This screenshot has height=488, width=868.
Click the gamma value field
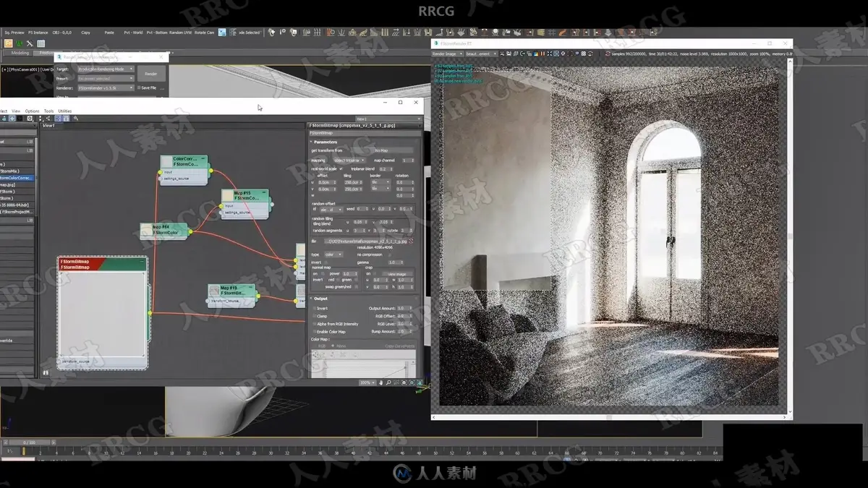tap(393, 262)
